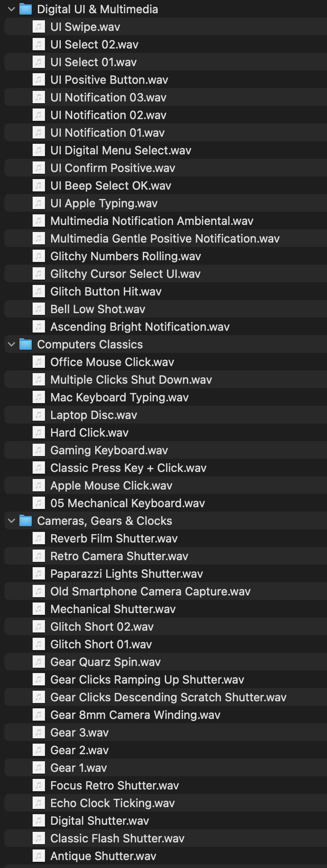Click the Antique Shutter.wav file icon
Viewport: 327px width, 868px height.
pyautogui.click(x=39, y=856)
